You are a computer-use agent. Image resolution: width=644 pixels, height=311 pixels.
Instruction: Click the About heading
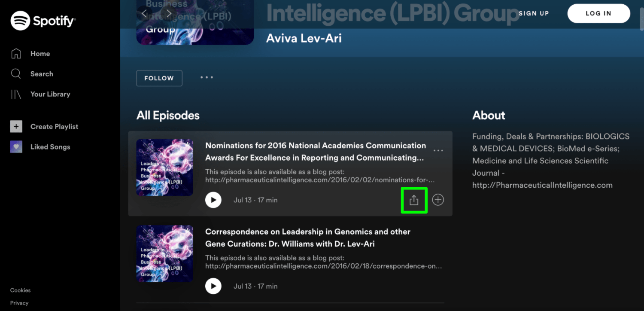pyautogui.click(x=489, y=115)
